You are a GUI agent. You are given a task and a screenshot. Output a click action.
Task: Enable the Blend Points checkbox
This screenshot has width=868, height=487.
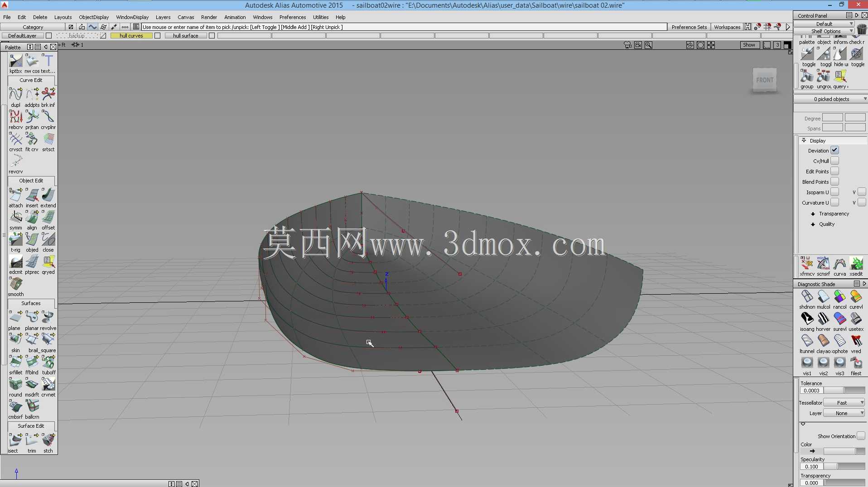(834, 181)
